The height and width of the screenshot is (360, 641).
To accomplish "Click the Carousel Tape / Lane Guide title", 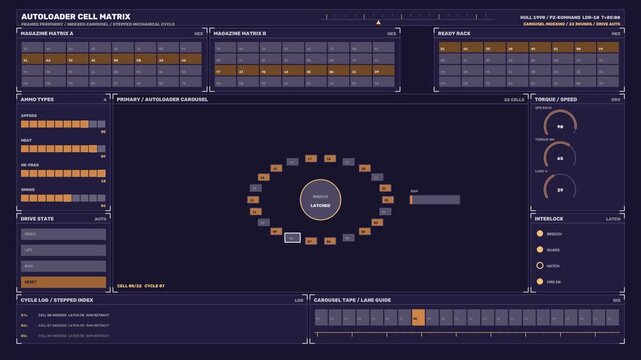I will [352, 300].
